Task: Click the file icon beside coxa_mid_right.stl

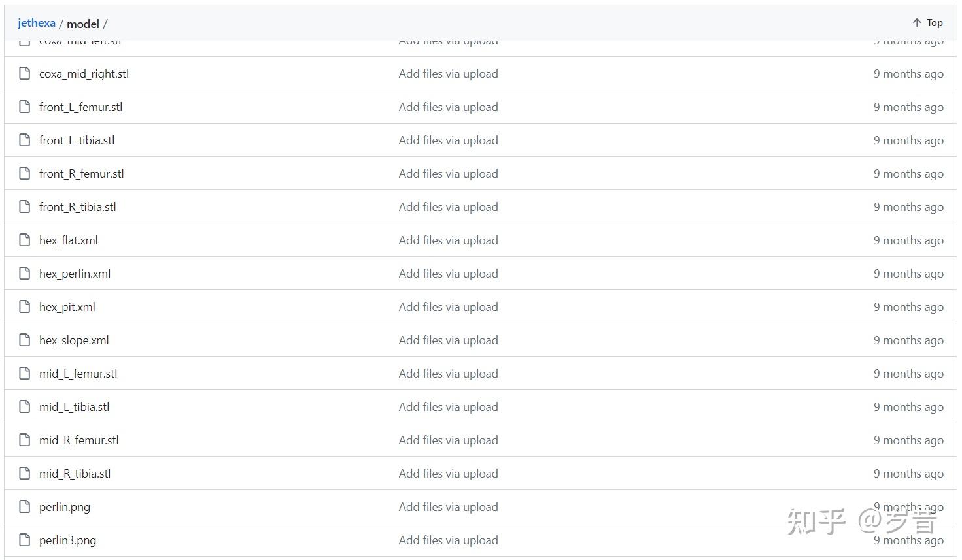Action: pyautogui.click(x=25, y=74)
